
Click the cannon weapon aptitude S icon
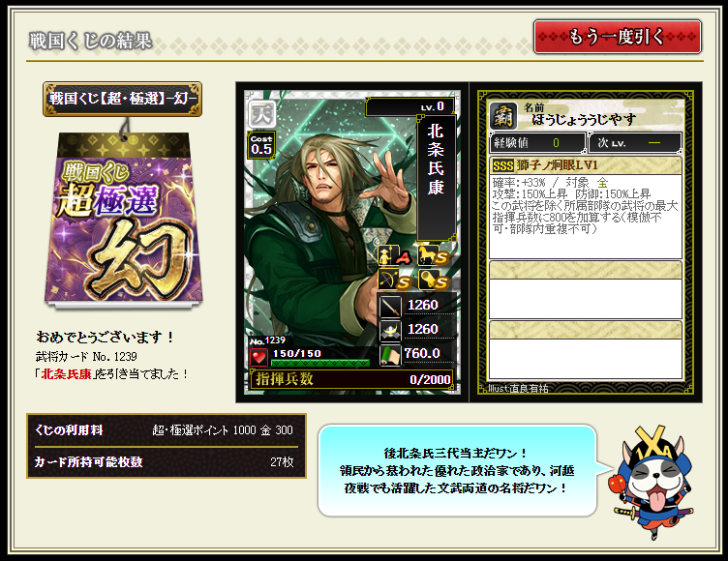(433, 280)
